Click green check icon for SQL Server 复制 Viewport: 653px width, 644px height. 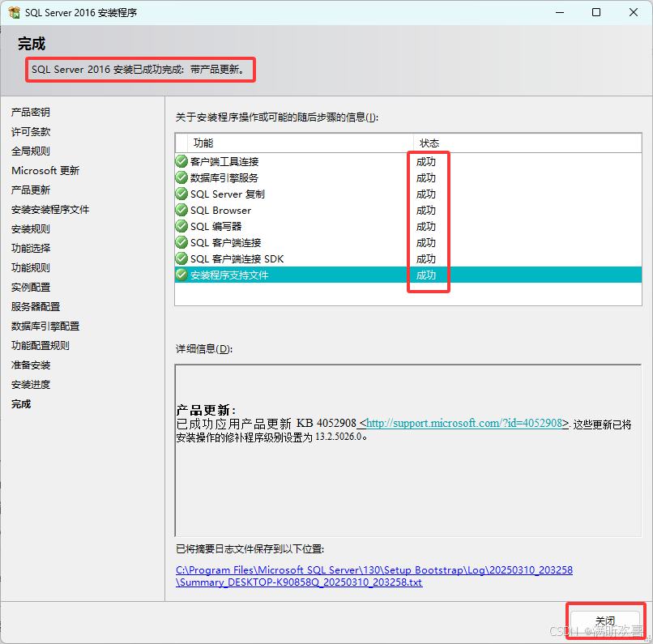pos(181,194)
